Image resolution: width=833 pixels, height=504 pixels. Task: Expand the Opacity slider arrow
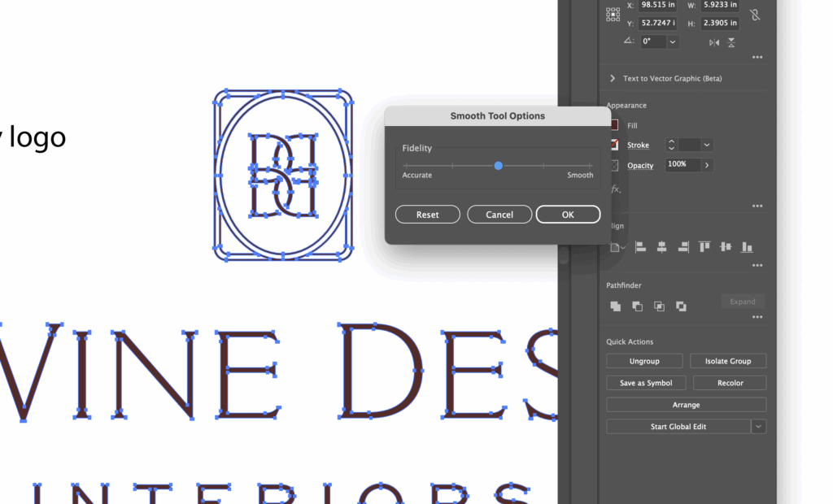coord(707,165)
